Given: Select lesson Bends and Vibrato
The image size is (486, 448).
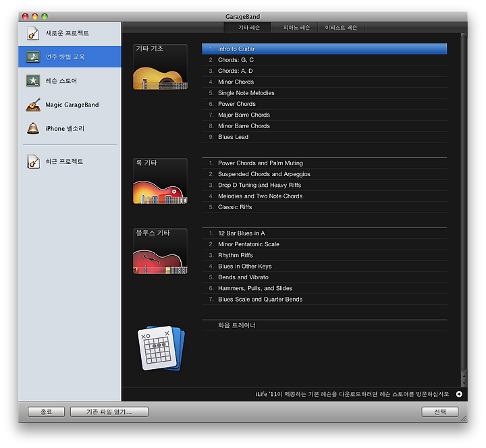Looking at the screenshot, I should tap(324, 277).
